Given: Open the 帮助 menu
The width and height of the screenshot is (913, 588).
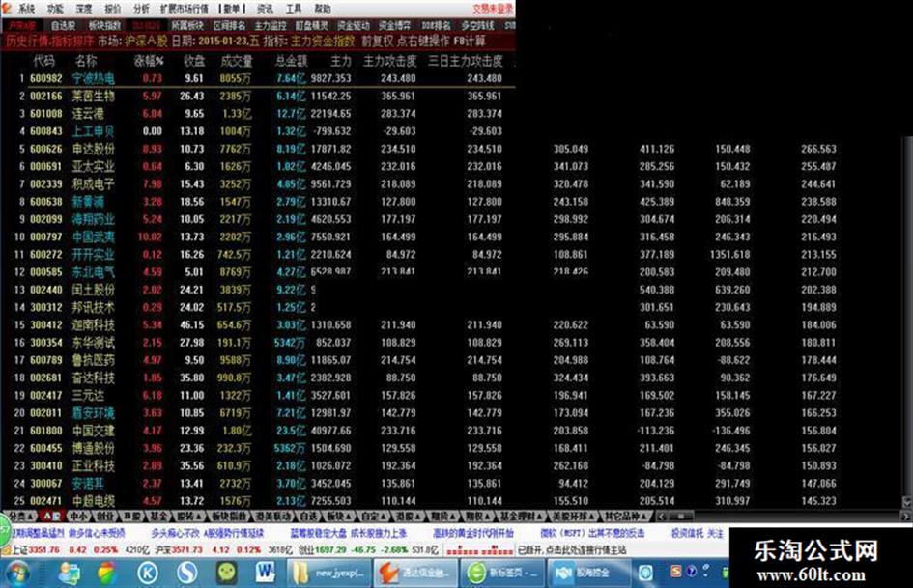Looking at the screenshot, I should pos(323,8).
